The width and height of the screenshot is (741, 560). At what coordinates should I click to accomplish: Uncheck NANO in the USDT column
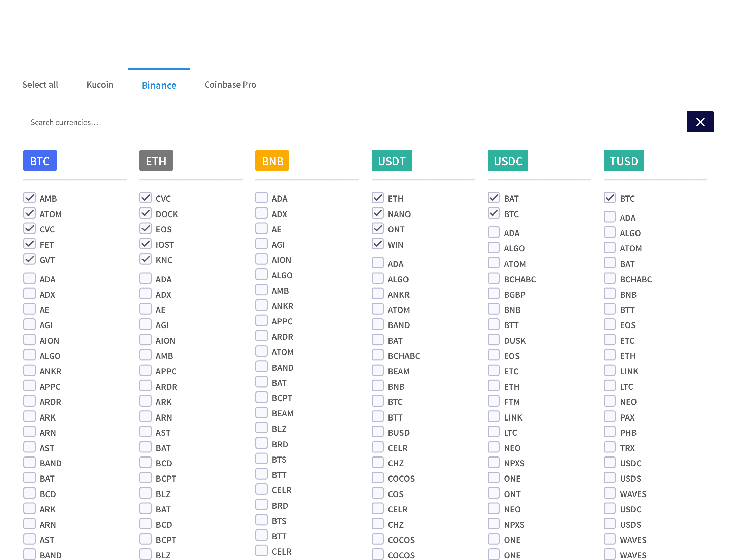(x=378, y=213)
